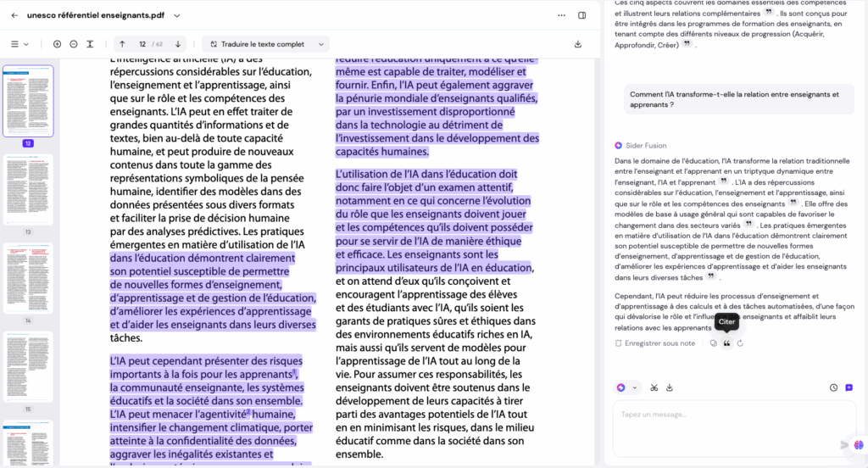Zoom out of the PDF document
Screen dimensions: 868x468
[x=74, y=44]
